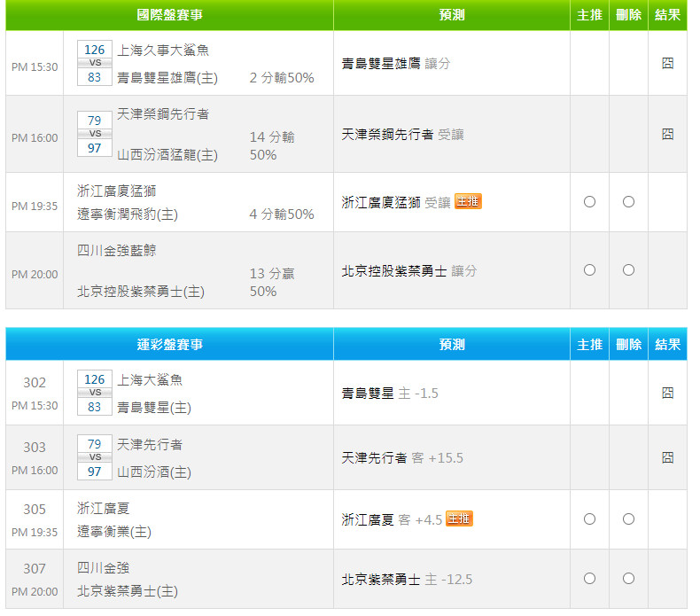Image resolution: width=700 pixels, height=616 pixels.
Task: Click score 83 beside 青島雙星雄鷹(主)
Action: point(94,77)
